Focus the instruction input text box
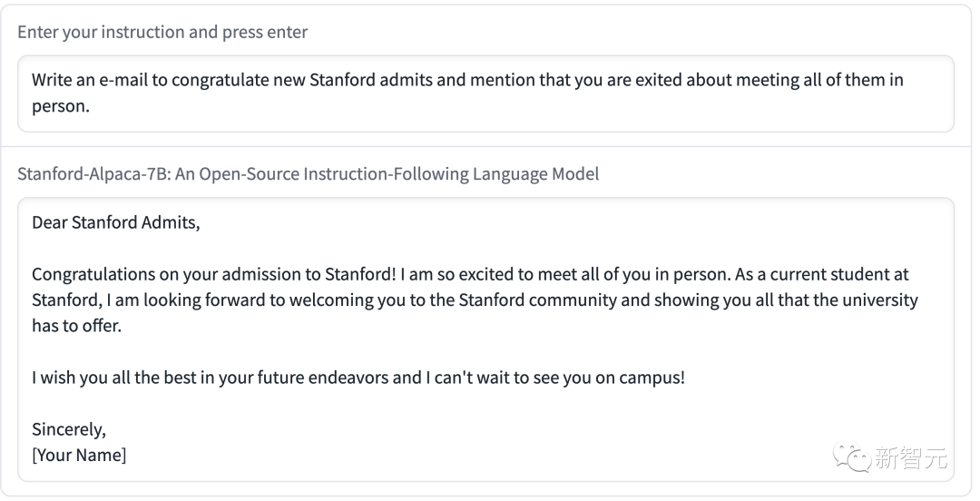 (x=485, y=93)
